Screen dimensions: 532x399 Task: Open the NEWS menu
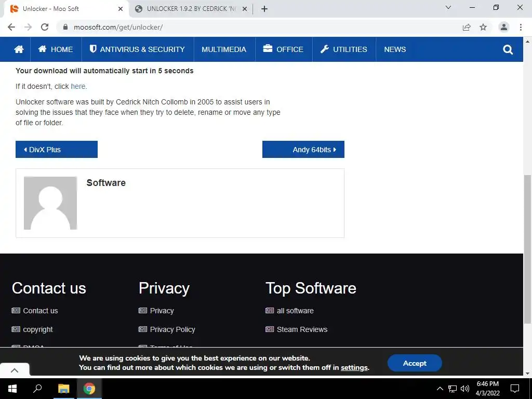395,49
